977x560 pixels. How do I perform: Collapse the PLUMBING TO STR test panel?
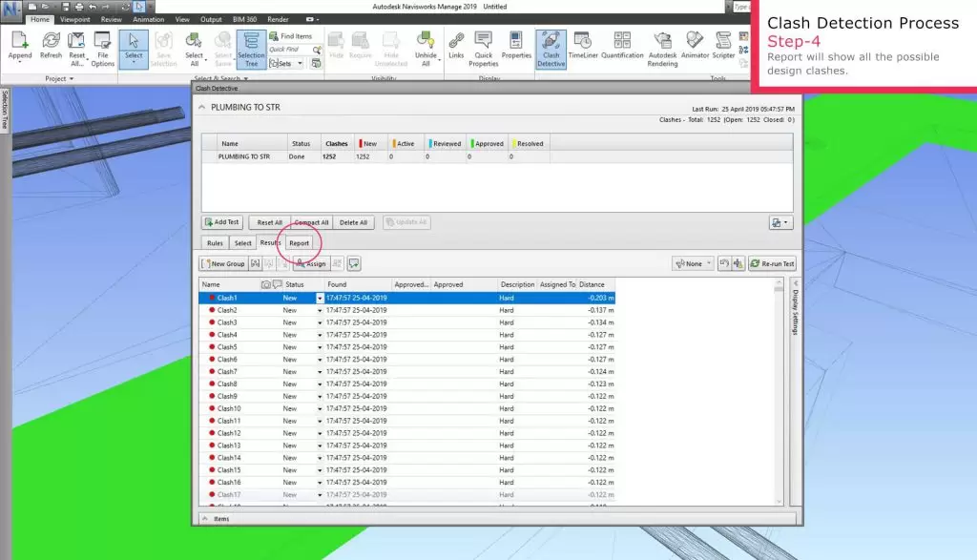202,108
